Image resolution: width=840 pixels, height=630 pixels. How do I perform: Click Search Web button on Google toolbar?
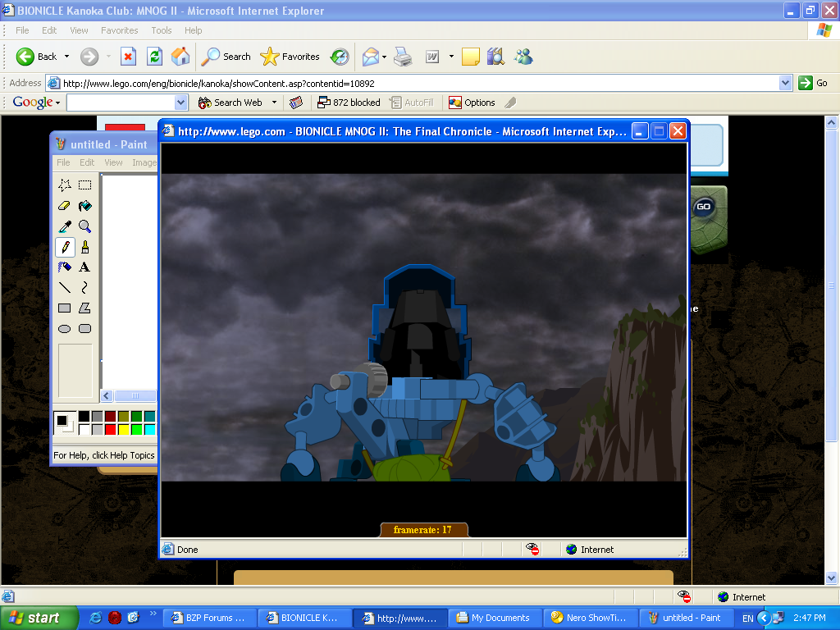point(231,103)
